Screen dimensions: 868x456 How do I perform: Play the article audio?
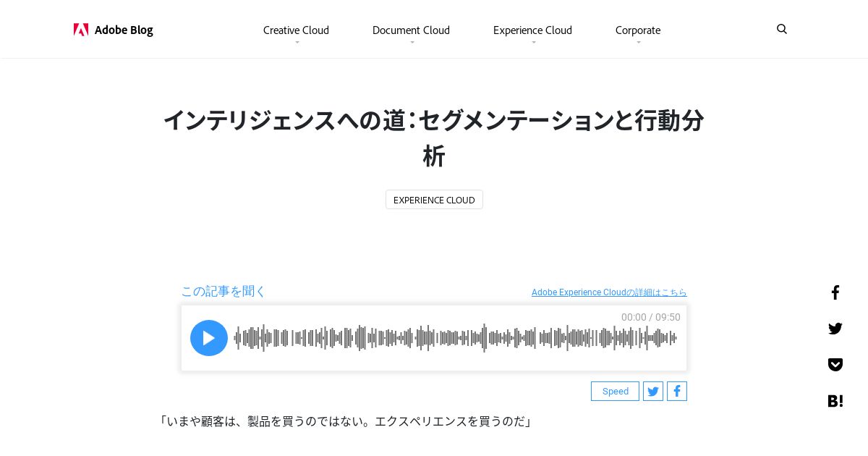(x=209, y=338)
